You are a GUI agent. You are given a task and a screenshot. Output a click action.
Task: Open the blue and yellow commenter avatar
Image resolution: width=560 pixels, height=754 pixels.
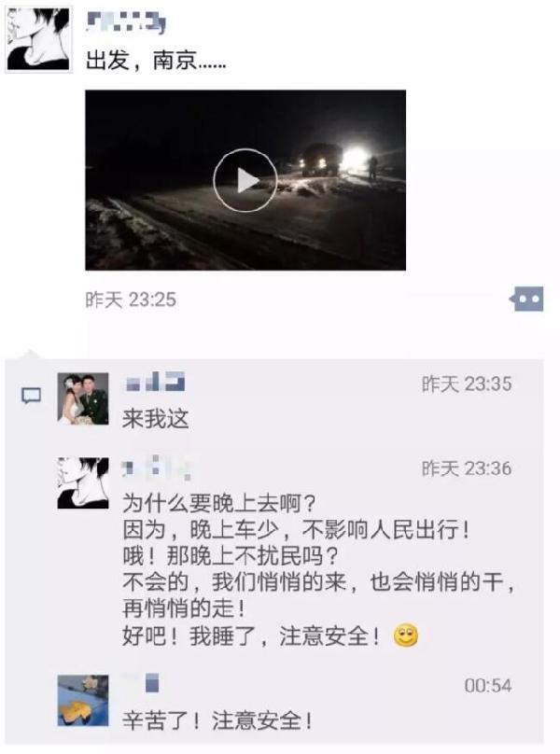point(83,700)
